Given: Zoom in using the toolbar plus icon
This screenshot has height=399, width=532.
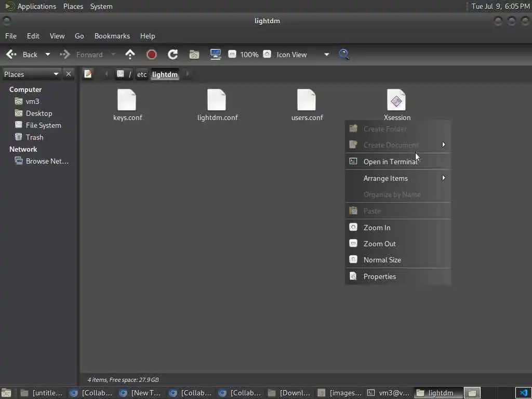Looking at the screenshot, I should tap(267, 54).
